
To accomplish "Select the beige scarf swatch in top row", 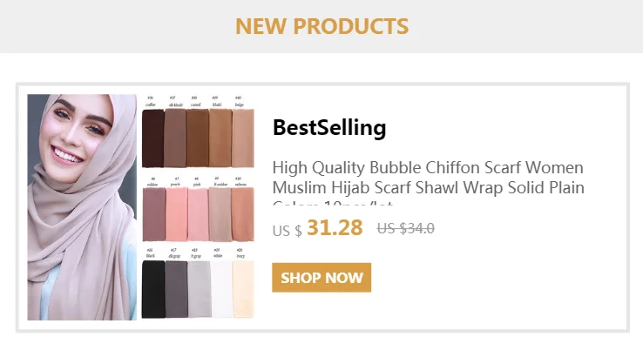I will coord(243,138).
